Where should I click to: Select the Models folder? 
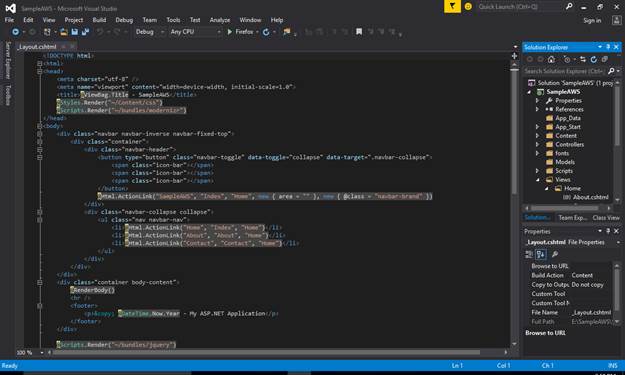[x=565, y=162]
